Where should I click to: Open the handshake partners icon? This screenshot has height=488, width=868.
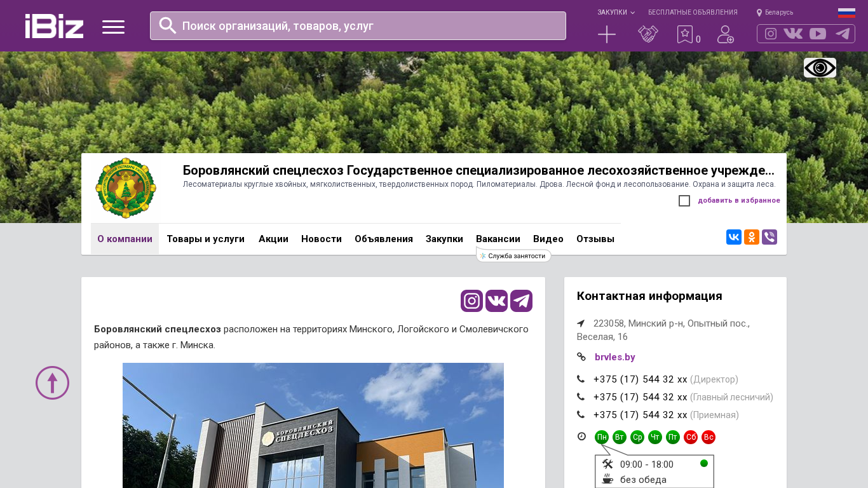click(x=648, y=34)
